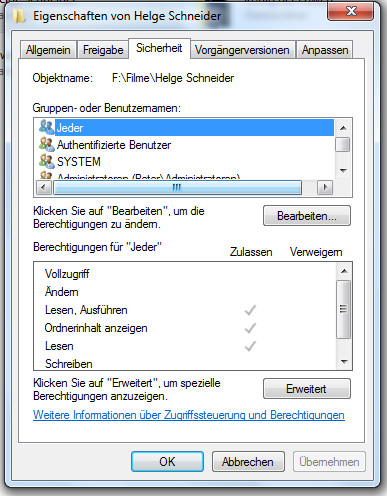The width and height of the screenshot is (387, 496).
Task: Click permissions list scroll down arrow
Action: click(344, 362)
